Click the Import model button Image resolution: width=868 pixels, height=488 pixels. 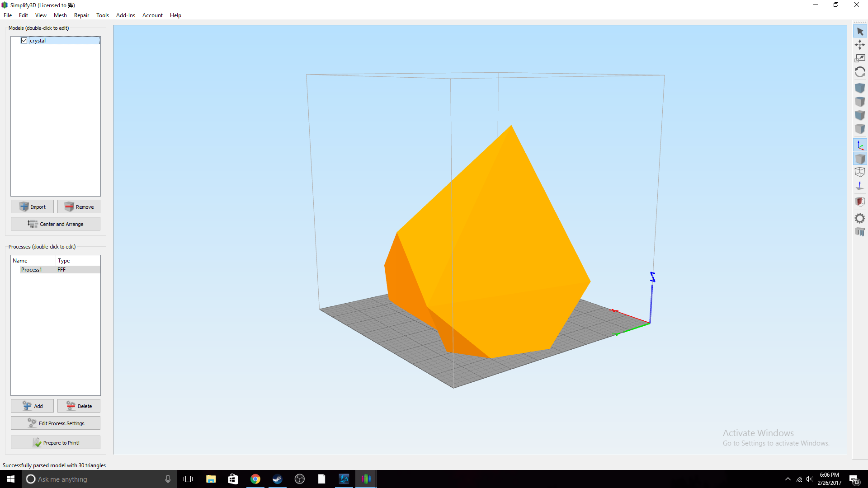click(32, 206)
